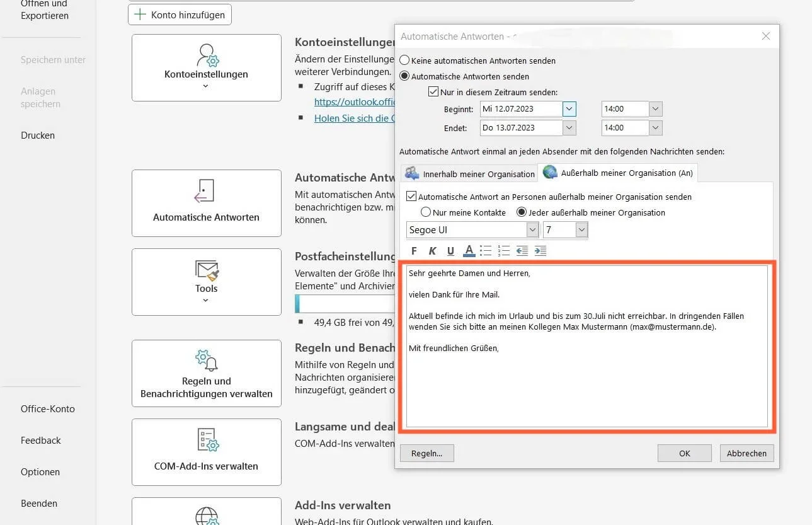The width and height of the screenshot is (812, 525).
Task: Open the Beginnt date picker dropdown
Action: click(569, 109)
